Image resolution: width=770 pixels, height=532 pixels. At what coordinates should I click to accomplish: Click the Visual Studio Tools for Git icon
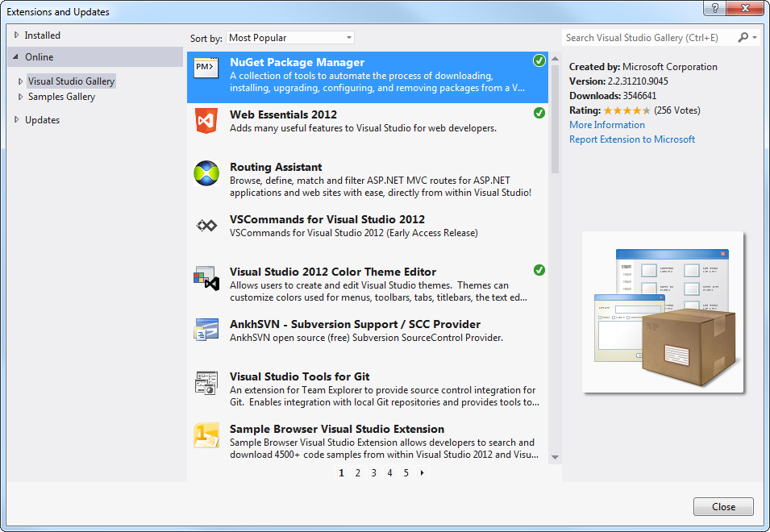(206, 383)
